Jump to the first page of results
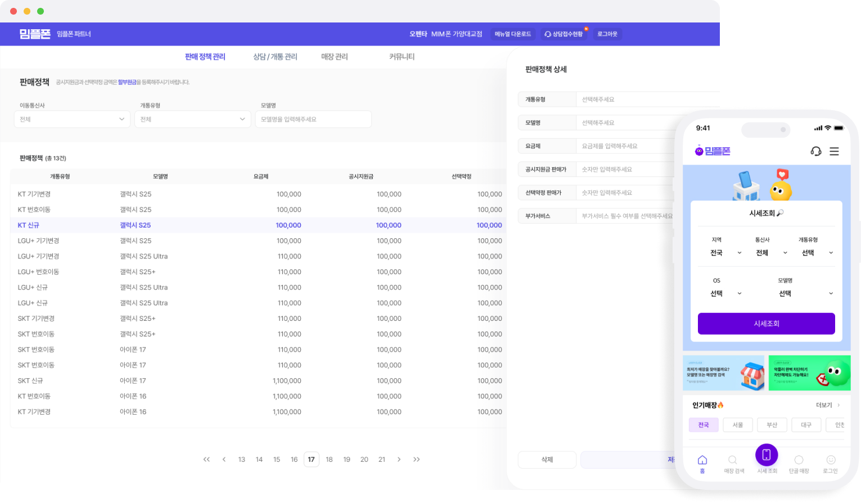Image resolution: width=861 pixels, height=504 pixels. click(206, 460)
